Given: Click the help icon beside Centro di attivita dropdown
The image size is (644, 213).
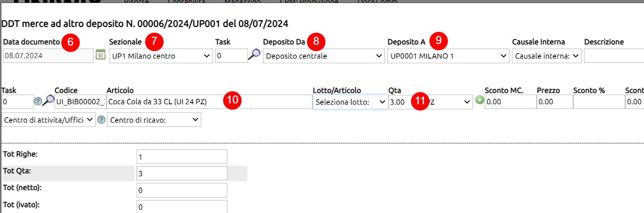Looking at the screenshot, I should [x=101, y=120].
